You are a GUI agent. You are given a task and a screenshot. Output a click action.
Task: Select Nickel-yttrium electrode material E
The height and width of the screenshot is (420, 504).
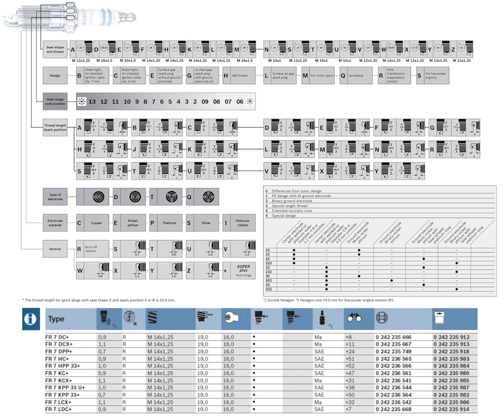coord(129,223)
